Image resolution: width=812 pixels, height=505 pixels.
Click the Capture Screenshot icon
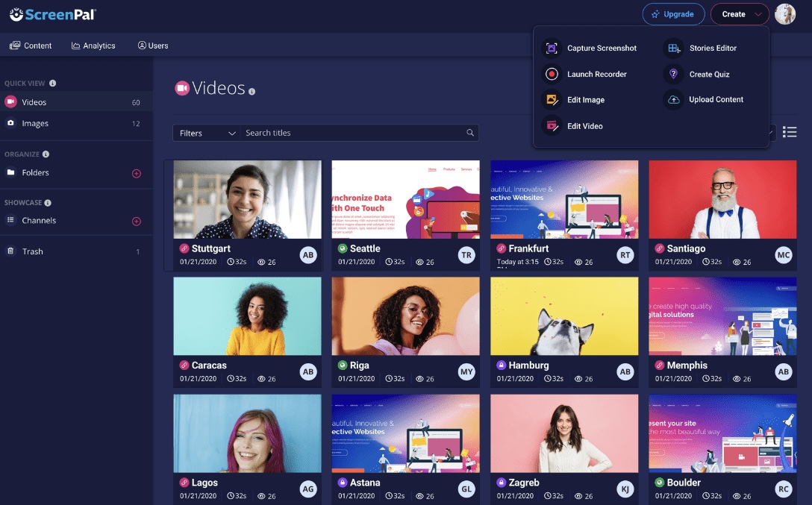click(x=552, y=48)
